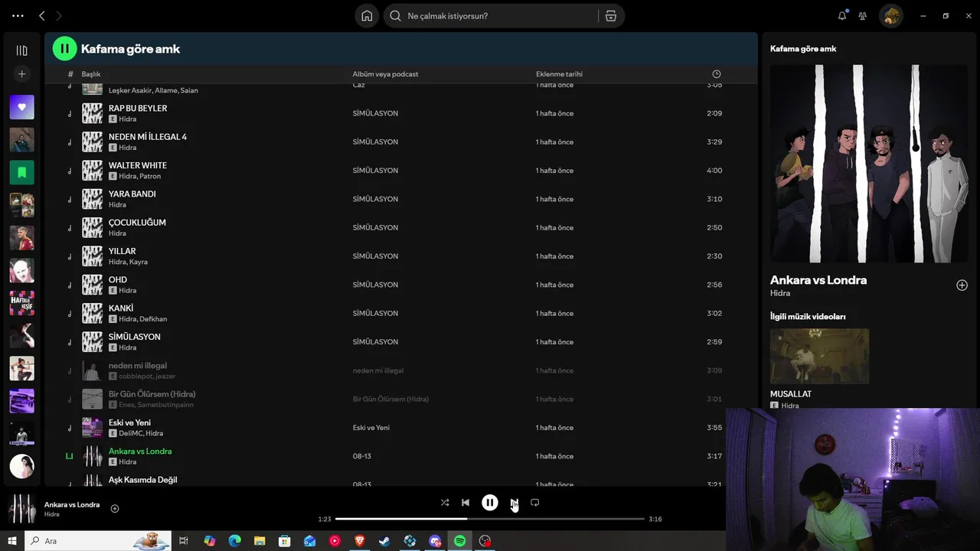Add Ankara vs Londra from the right panel plus

click(x=962, y=285)
